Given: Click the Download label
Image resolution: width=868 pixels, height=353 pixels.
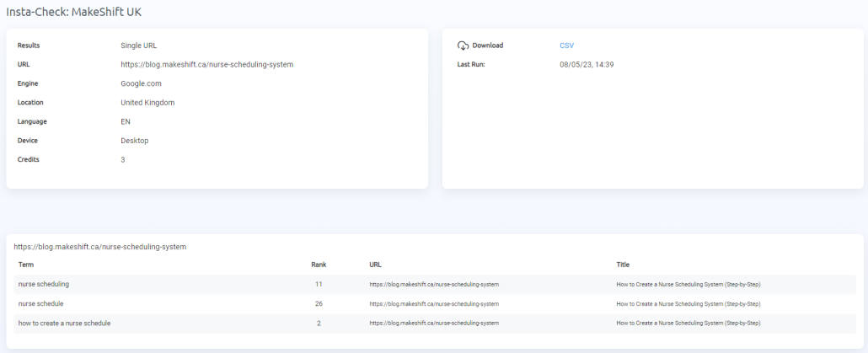Looking at the screenshot, I should point(488,45).
